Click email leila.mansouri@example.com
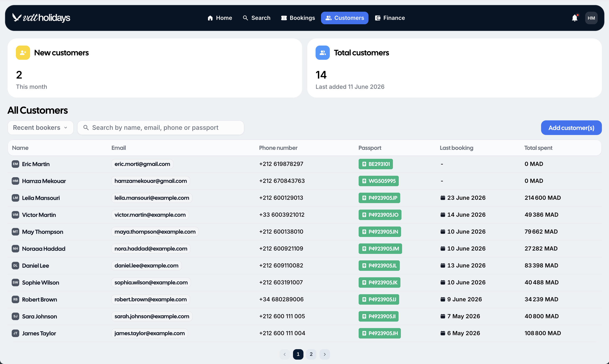Screen dimensions: 609x364 click(152, 198)
